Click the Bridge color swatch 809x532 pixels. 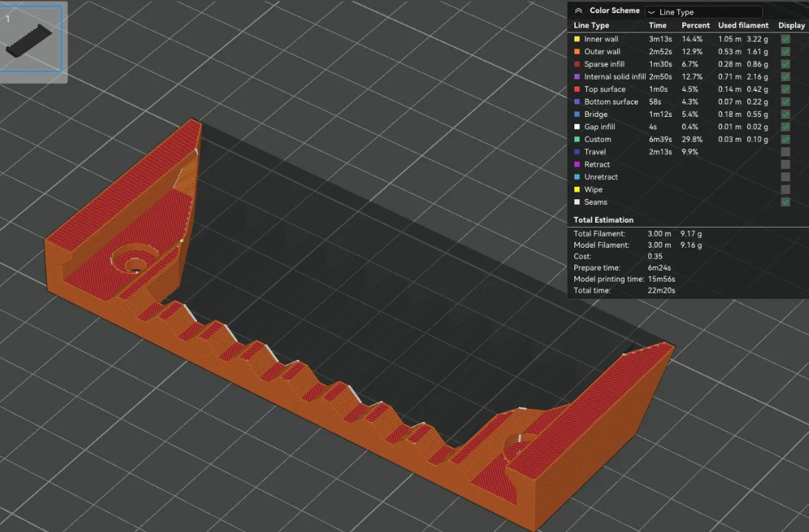(x=577, y=115)
